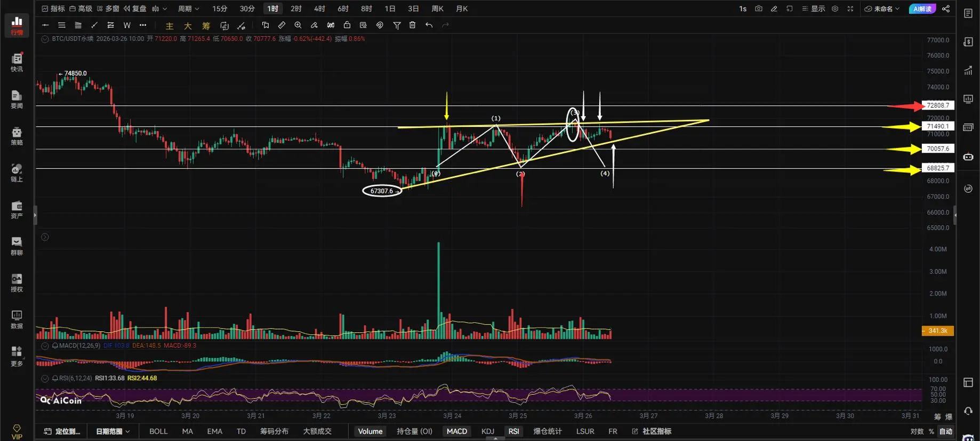
Task: Switch to the 4时 timeframe
Action: pyautogui.click(x=319, y=9)
